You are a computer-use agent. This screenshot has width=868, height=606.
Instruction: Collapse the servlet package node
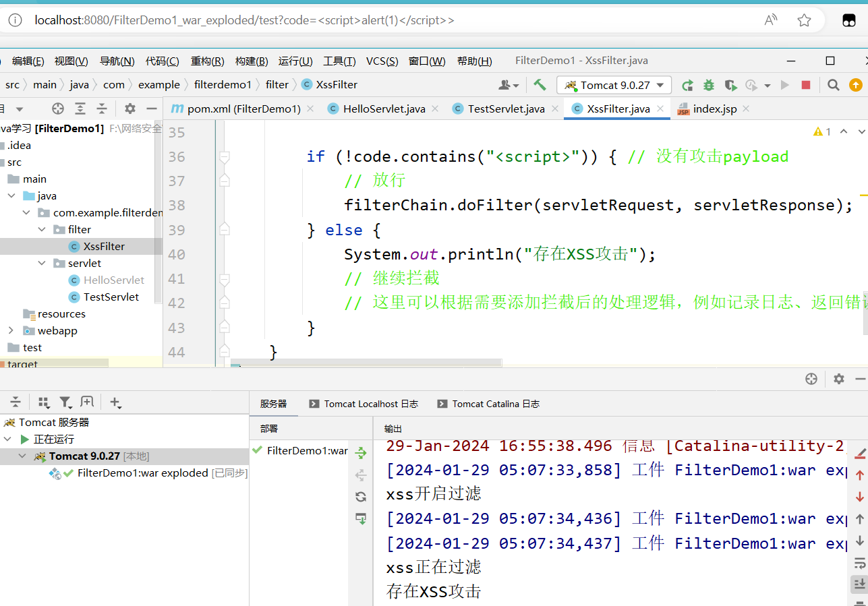(42, 263)
